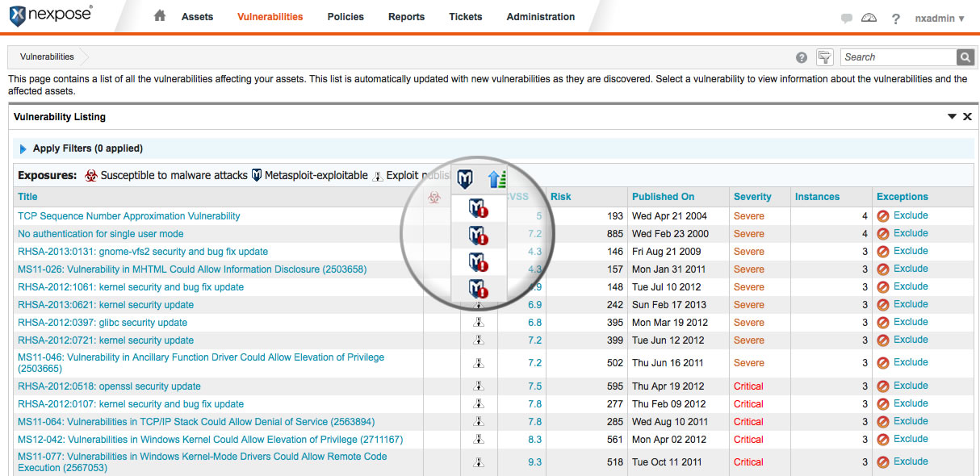Switch to the Reports tab
This screenshot has width=980, height=476.
coord(406,17)
